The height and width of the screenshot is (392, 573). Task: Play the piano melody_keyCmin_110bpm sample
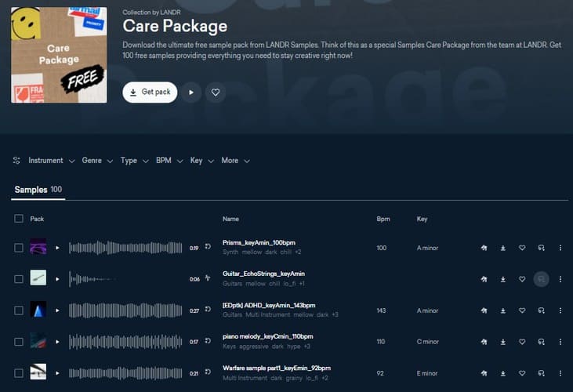57,342
